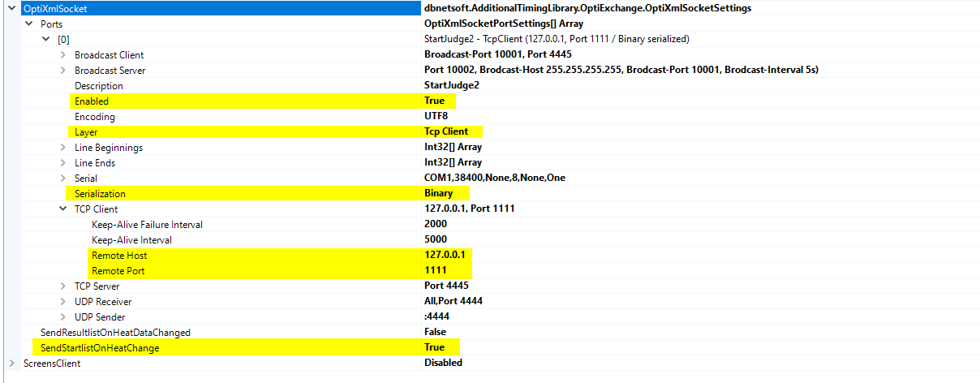Expand the Broadcast Client property
The width and height of the screenshot is (980, 383).
[x=63, y=55]
